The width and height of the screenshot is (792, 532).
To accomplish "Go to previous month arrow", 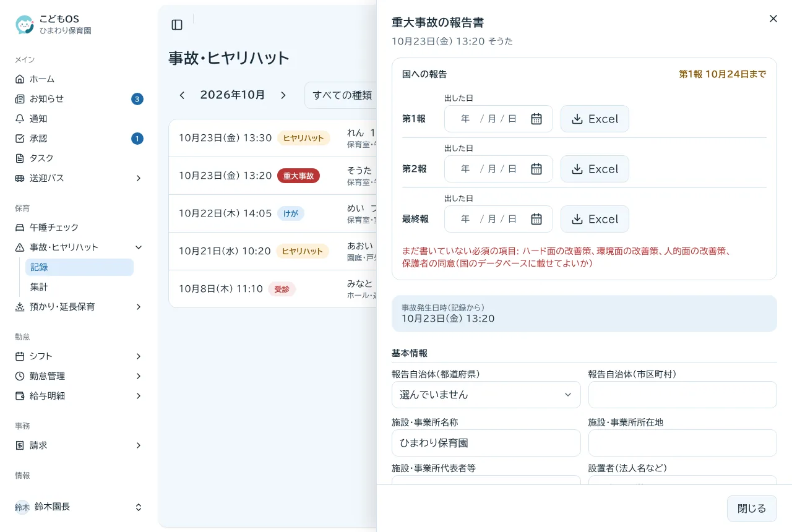I will (182, 95).
